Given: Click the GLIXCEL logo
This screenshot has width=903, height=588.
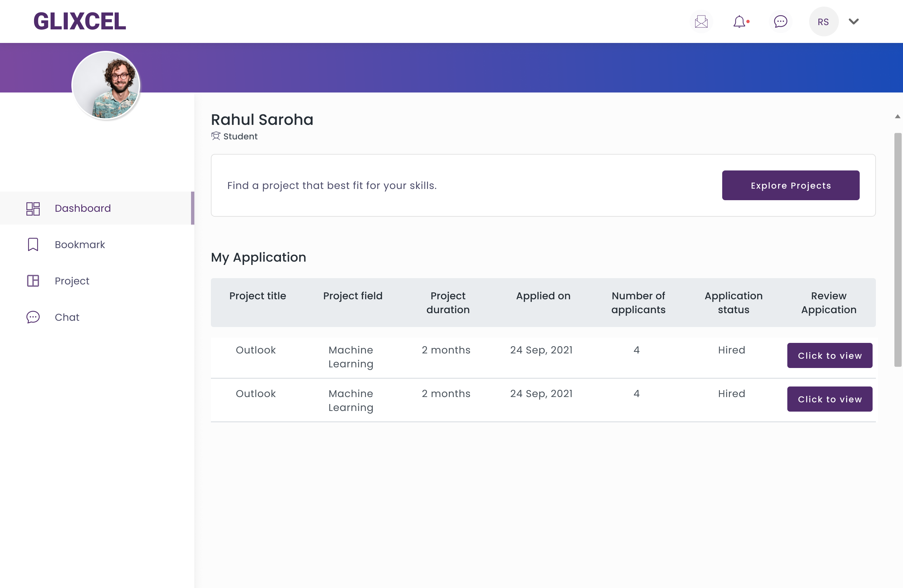Looking at the screenshot, I should tap(80, 21).
